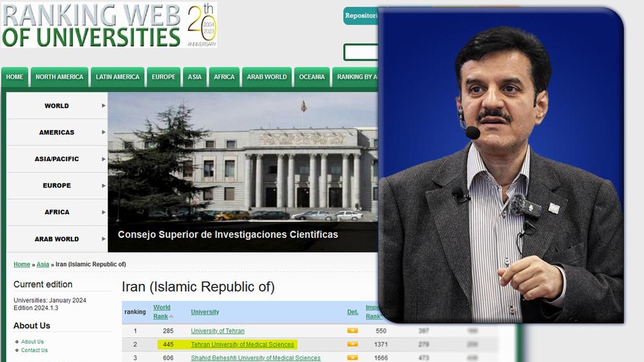Expand the AMERICAS sidebar submenu arrow
644x362 pixels.
[104, 132]
